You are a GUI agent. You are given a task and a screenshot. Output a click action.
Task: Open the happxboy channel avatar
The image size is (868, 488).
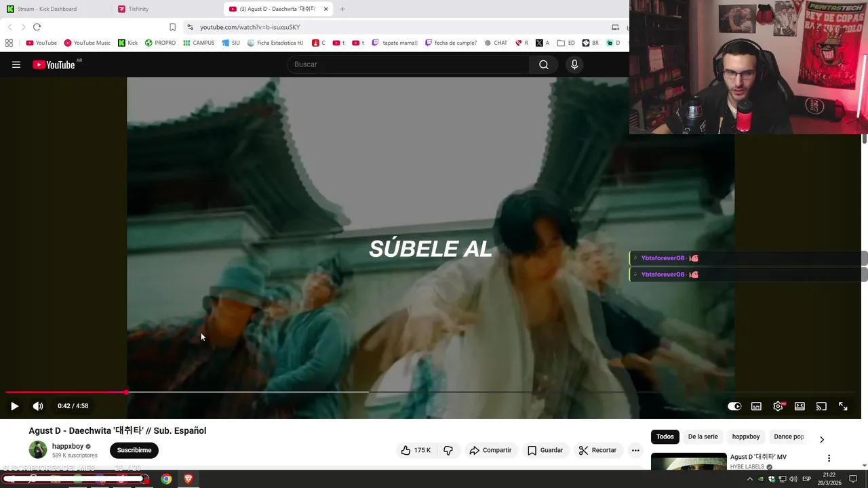(x=38, y=449)
